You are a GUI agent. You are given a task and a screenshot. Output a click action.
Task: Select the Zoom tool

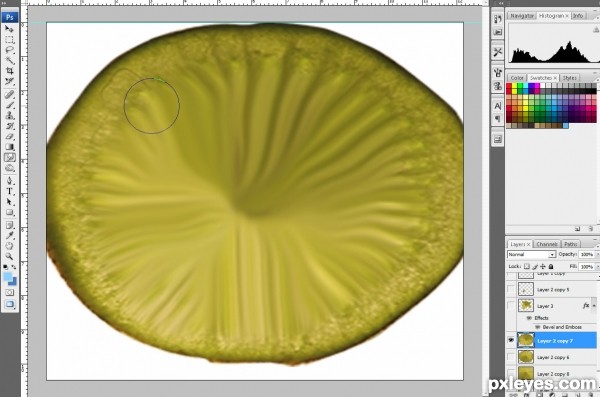coord(10,256)
